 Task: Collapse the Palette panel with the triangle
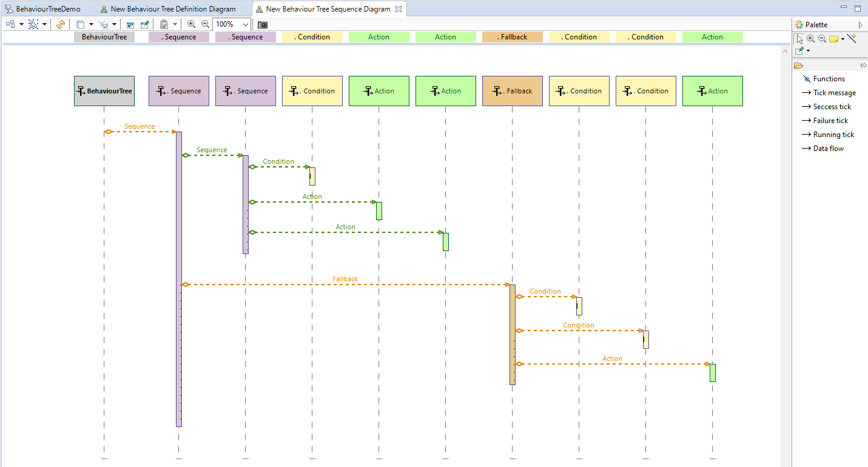coord(860,25)
